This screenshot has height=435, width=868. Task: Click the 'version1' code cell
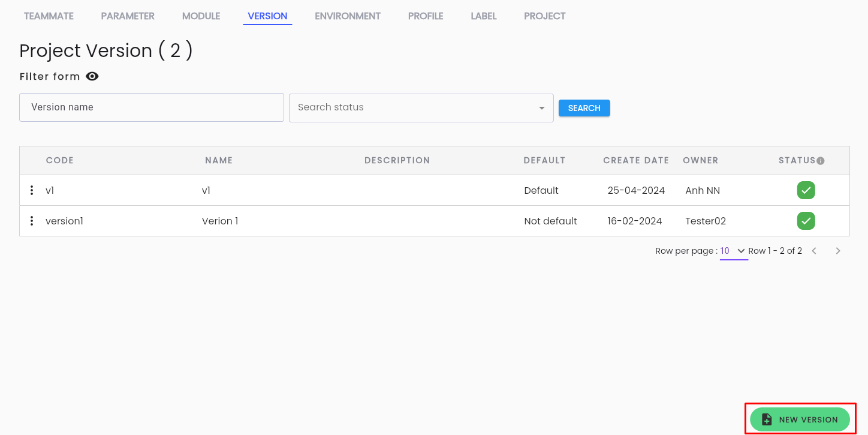[x=64, y=221]
